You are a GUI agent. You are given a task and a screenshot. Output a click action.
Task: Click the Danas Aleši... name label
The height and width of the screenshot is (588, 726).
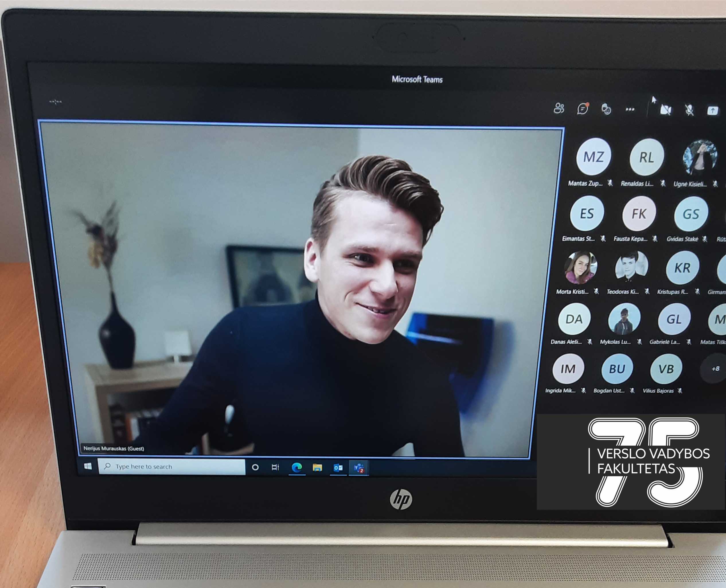pyautogui.click(x=566, y=342)
